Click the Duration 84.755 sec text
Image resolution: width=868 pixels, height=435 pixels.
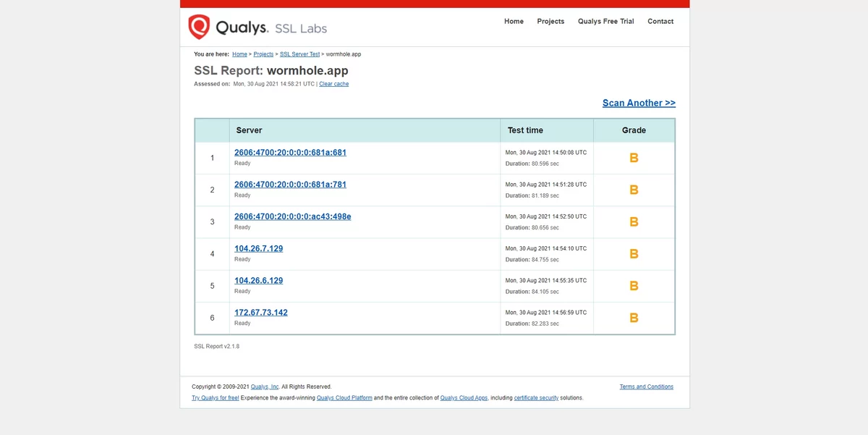[532, 259]
